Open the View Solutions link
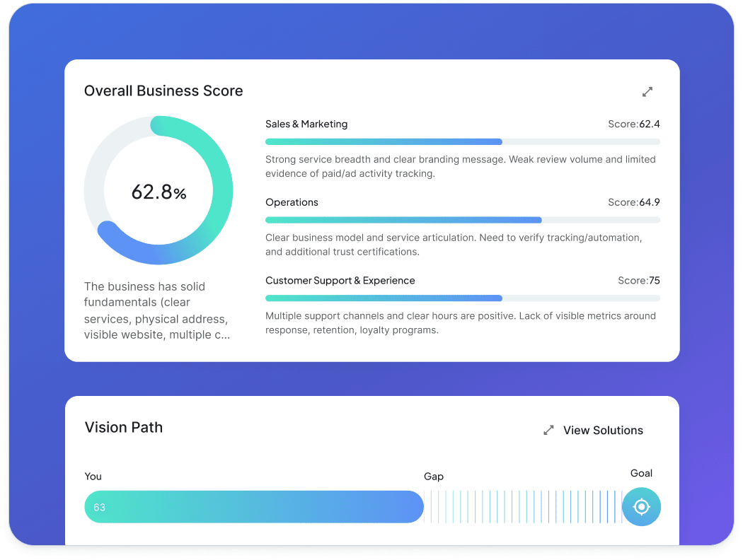The height and width of the screenshot is (560, 743). [603, 430]
